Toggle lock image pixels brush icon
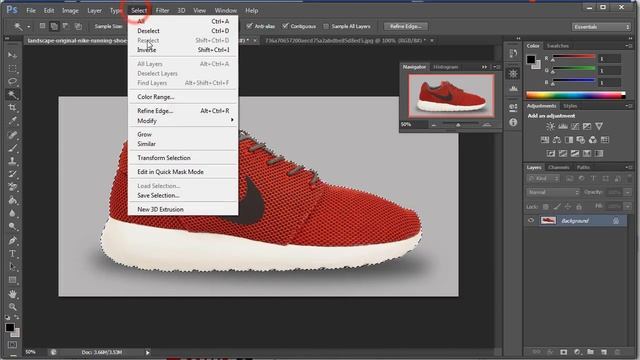This screenshot has height=360, width=640. click(x=557, y=207)
